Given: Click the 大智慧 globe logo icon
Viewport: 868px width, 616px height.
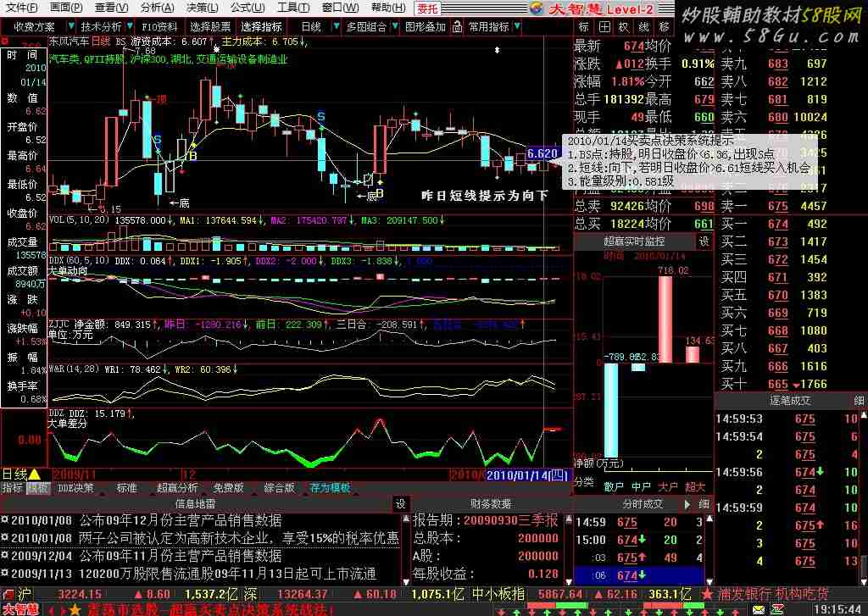Looking at the screenshot, I should 536,8.
